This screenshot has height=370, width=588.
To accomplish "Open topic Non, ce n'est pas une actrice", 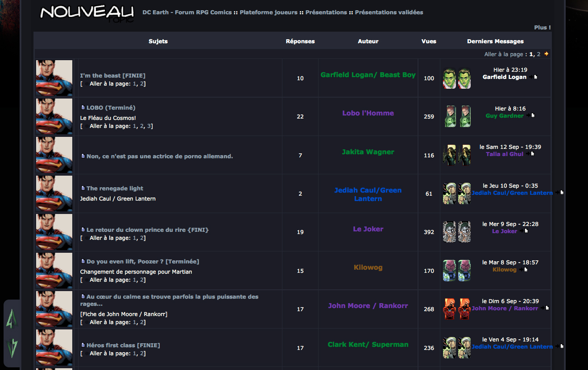I will coord(160,156).
